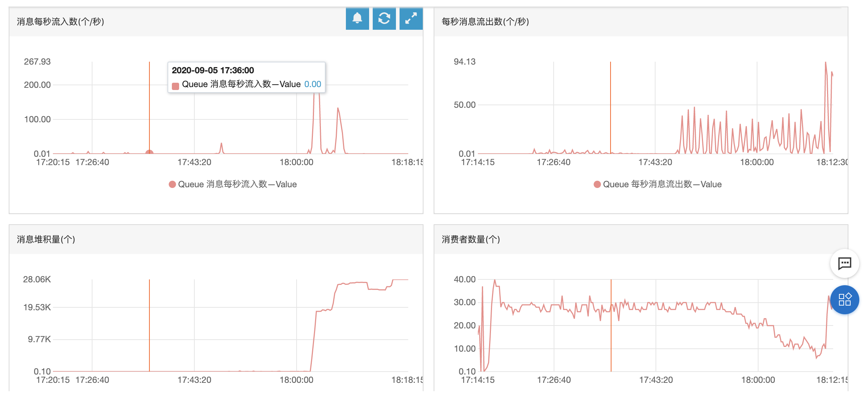
Task: Open alarm settings with the bell icon
Action: (x=358, y=19)
